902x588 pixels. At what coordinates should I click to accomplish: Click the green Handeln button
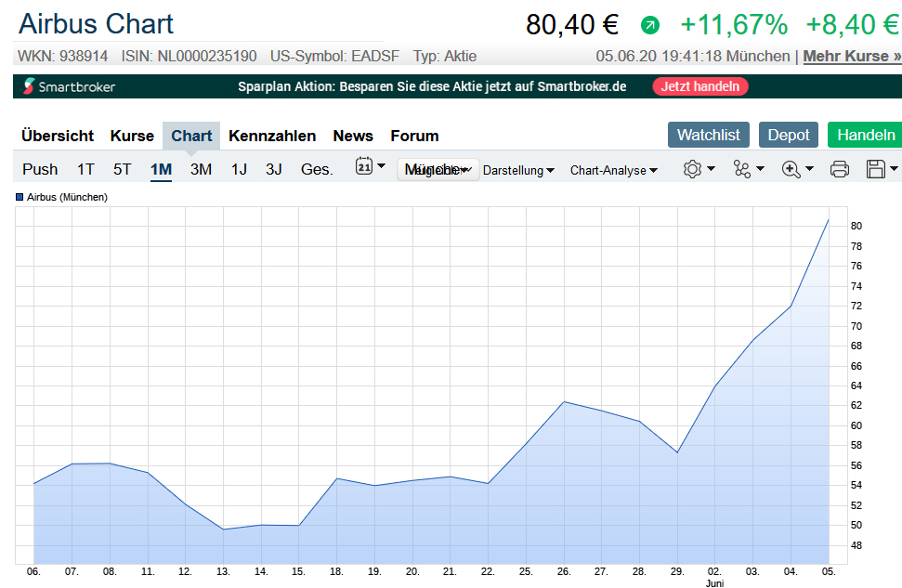[865, 135]
